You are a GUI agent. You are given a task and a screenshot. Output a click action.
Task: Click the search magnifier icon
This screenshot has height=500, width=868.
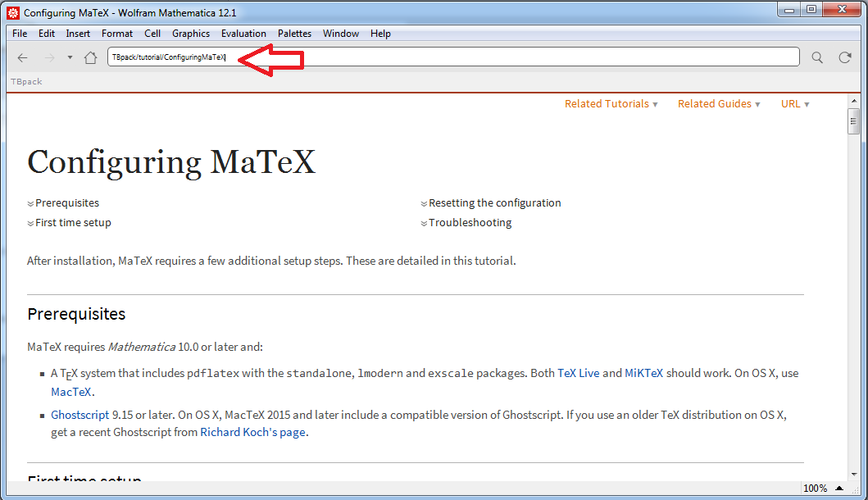coord(817,57)
